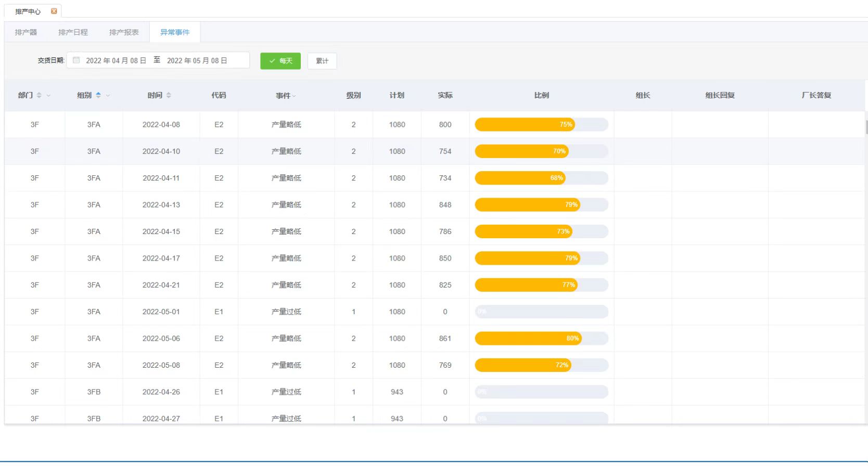
Task: Open the 组别 column filter chevron
Action: 108,96
